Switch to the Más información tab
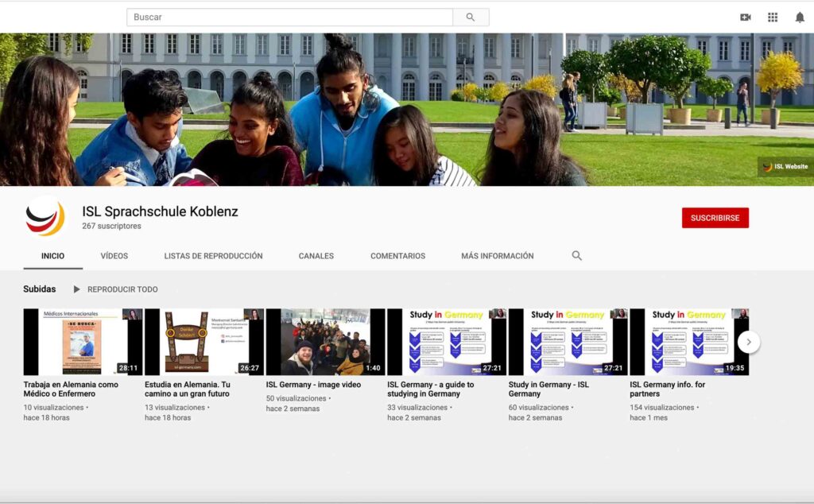 pos(498,256)
